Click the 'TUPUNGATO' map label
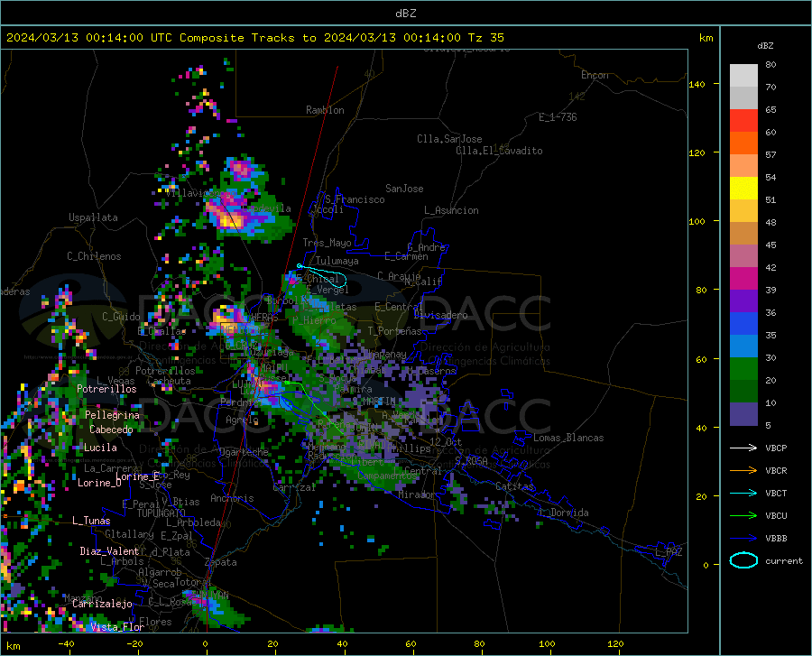The image size is (812, 656). (161, 513)
